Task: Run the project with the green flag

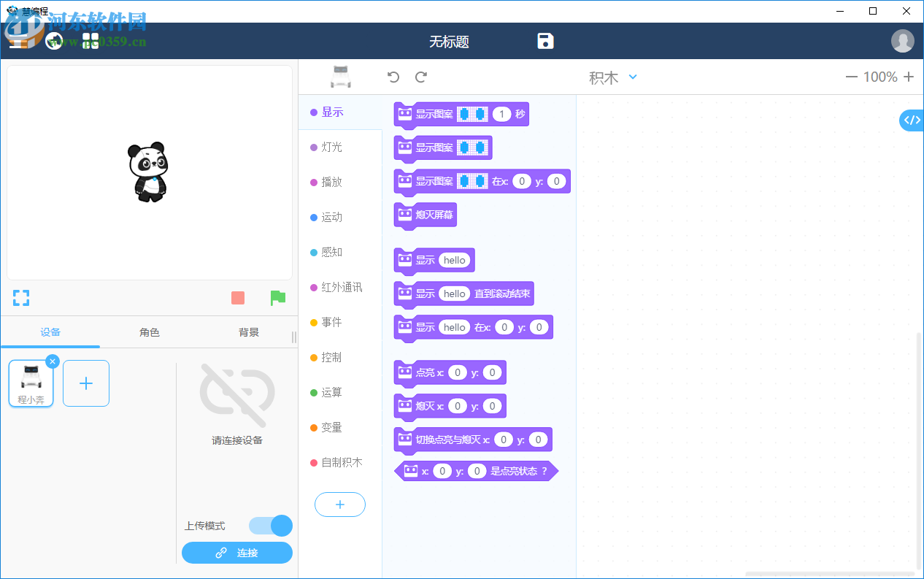Action: point(278,297)
